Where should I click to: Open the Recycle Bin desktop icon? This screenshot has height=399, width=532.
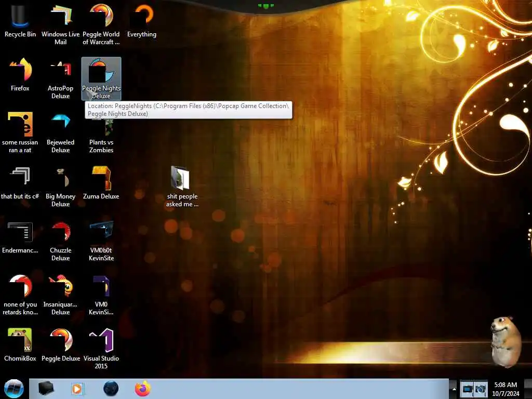[x=20, y=21]
